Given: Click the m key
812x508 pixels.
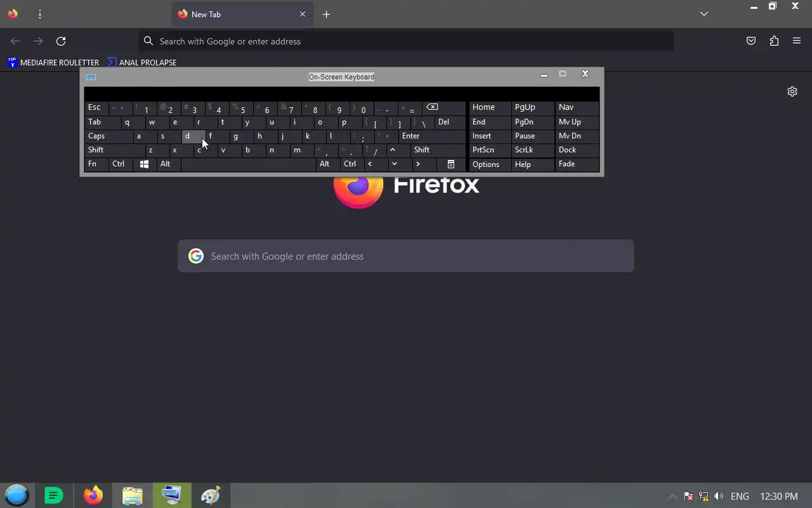Looking at the screenshot, I should tap(302, 150).
